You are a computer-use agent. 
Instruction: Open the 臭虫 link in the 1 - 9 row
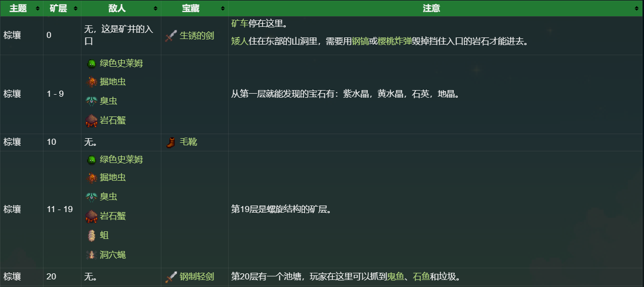pyautogui.click(x=109, y=101)
